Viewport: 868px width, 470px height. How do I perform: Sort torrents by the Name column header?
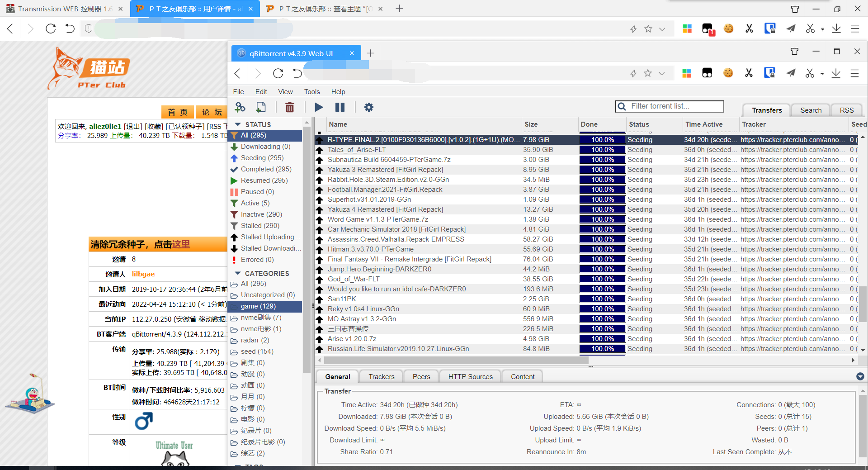(424, 124)
